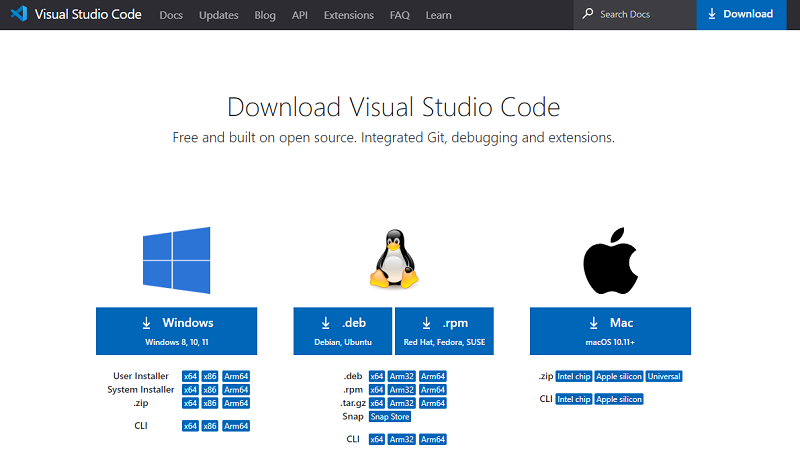This screenshot has height=451, width=800.
Task: Click the "User Installer" label
Action: 141,376
